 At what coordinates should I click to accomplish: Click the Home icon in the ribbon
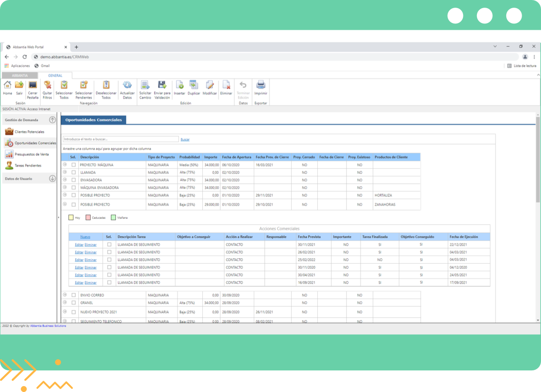point(8,85)
